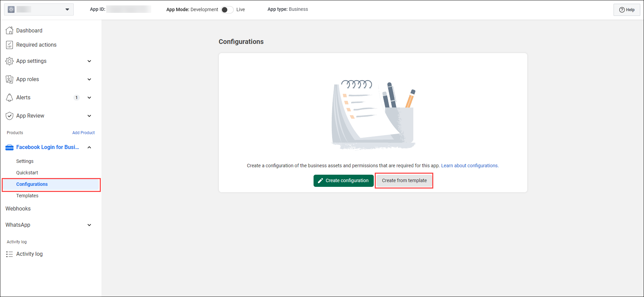Click the Required actions checklist icon
644x297 pixels.
[x=9, y=45]
